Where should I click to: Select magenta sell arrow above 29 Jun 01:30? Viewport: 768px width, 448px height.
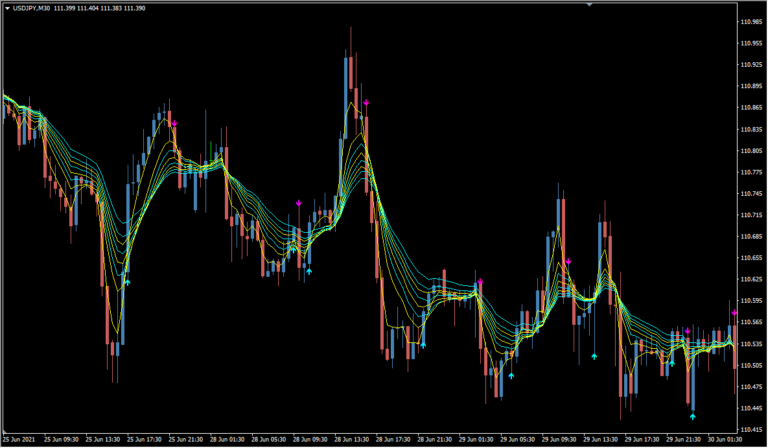[x=480, y=282]
